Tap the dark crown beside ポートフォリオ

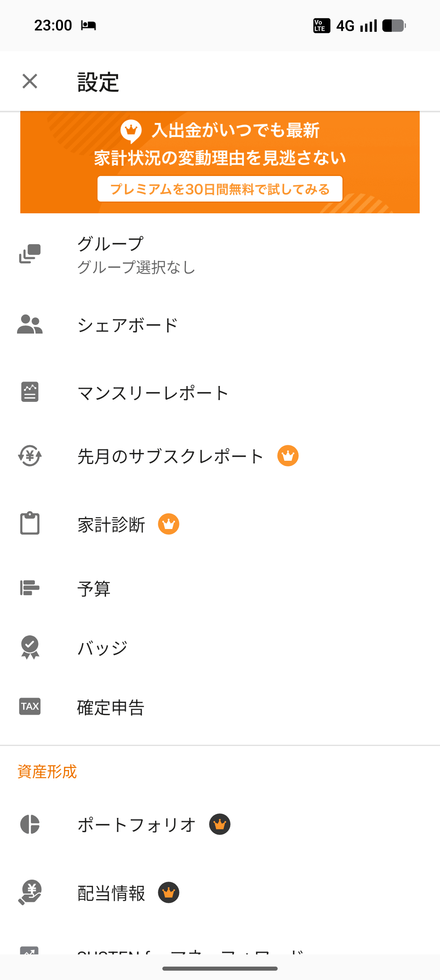pos(220,824)
